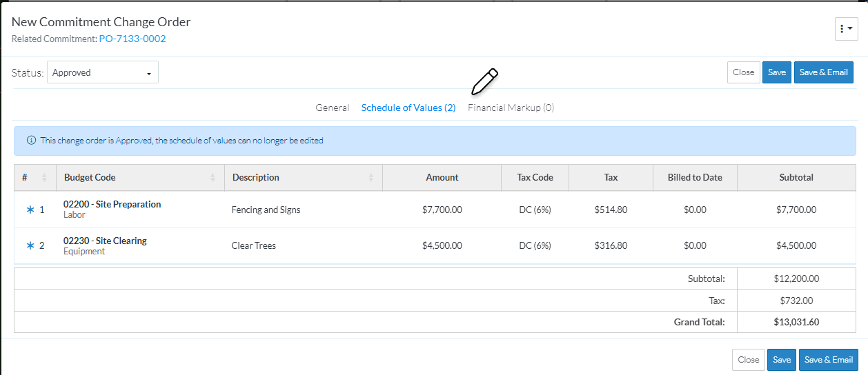Open the Financial Markup (0) tab

tap(511, 108)
